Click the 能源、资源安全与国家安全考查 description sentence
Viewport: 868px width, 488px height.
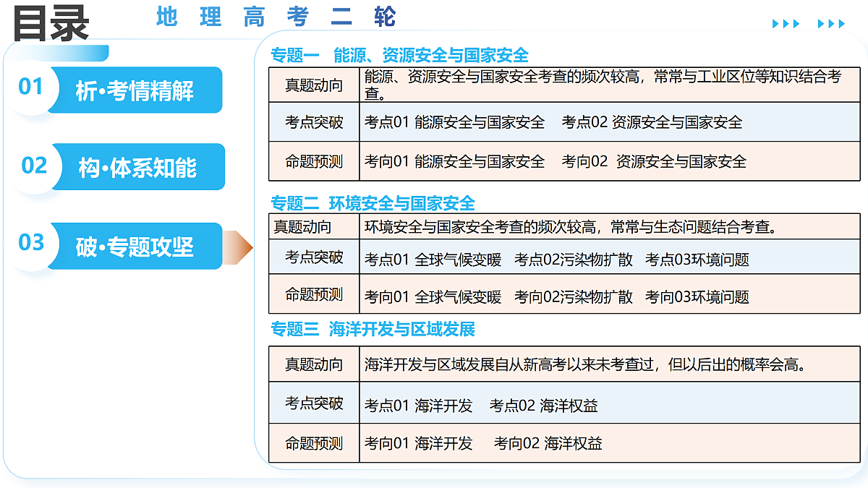[x=603, y=85]
